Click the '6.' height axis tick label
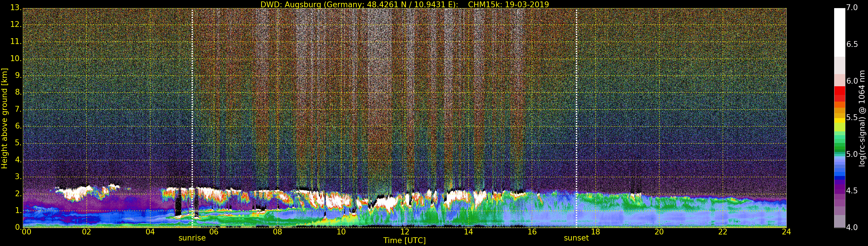The height and width of the screenshot is (246, 868). coord(18,126)
